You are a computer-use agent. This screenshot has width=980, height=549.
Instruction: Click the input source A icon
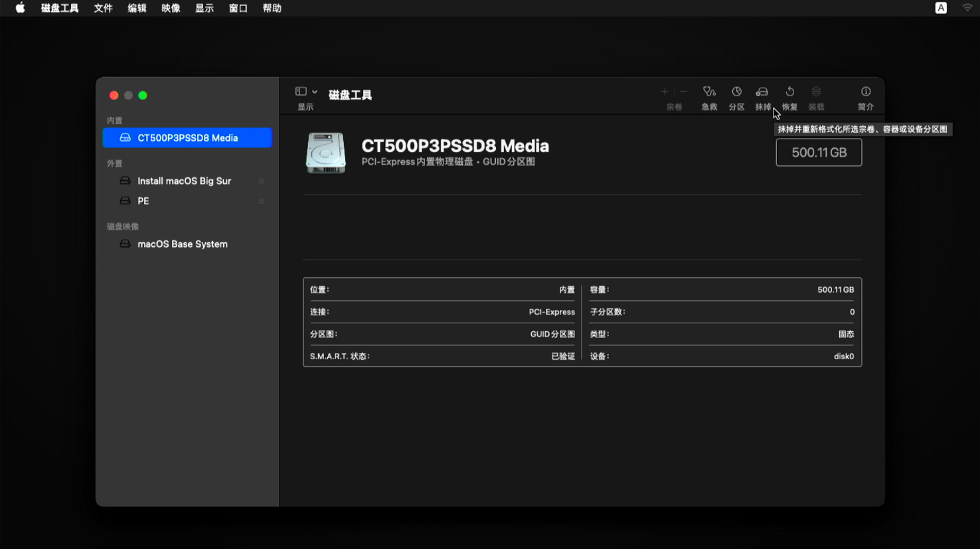pyautogui.click(x=941, y=8)
